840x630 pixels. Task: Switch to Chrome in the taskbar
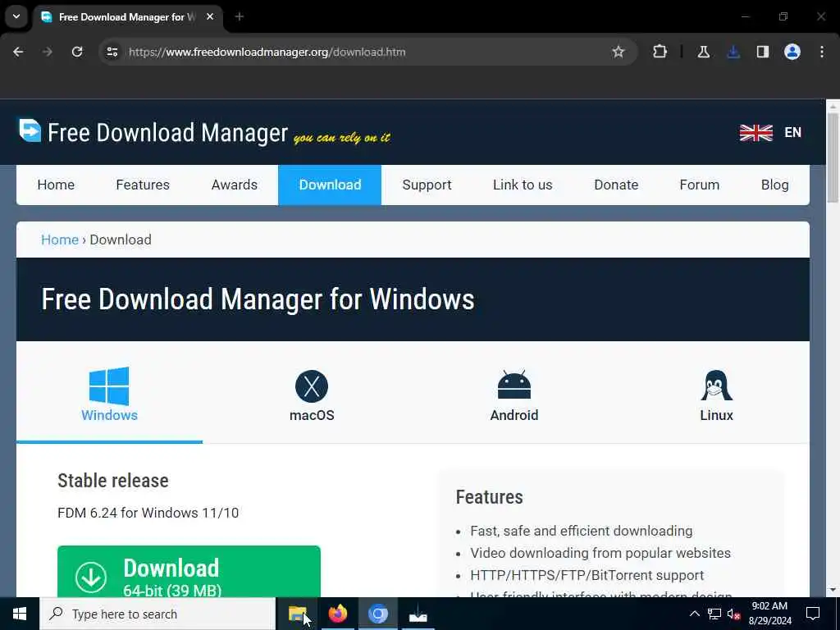(x=377, y=614)
